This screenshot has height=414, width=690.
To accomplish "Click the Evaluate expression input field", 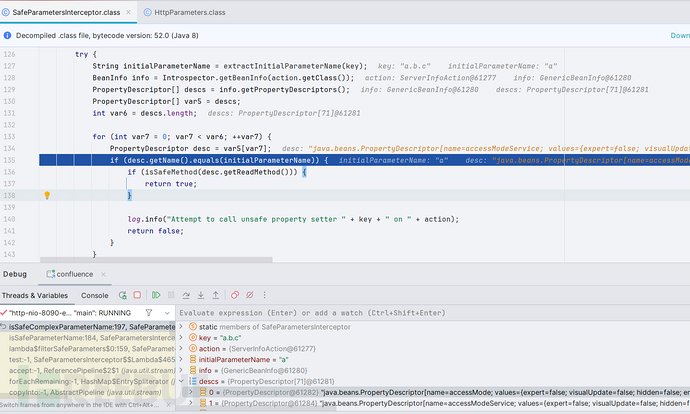I will pos(433,313).
